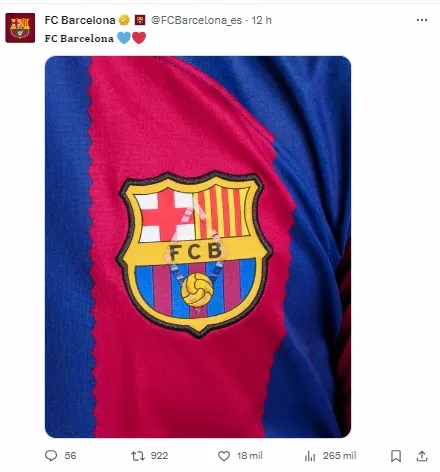Open the FC Barcelona profile avatar
The image size is (440, 472).
pyautogui.click(x=20, y=28)
